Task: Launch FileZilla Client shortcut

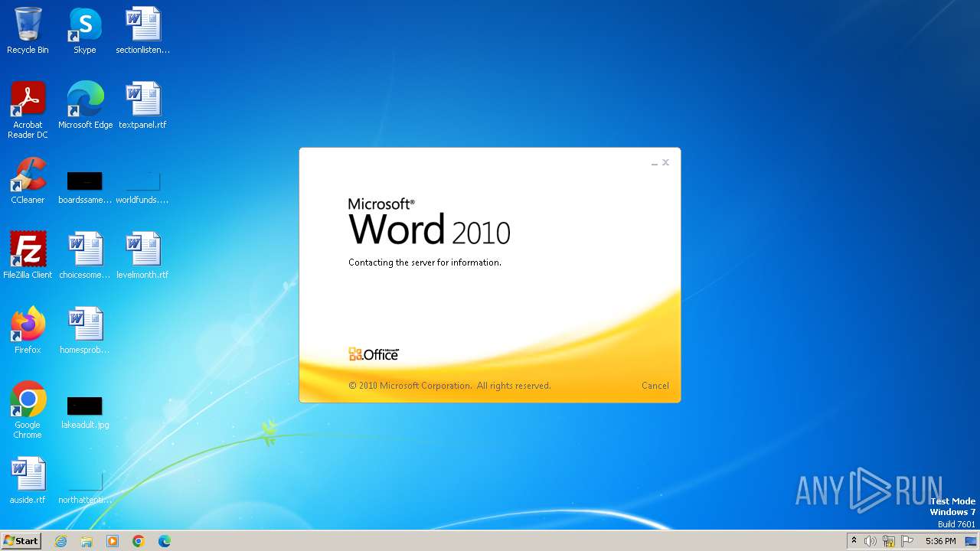Action: click(x=28, y=256)
